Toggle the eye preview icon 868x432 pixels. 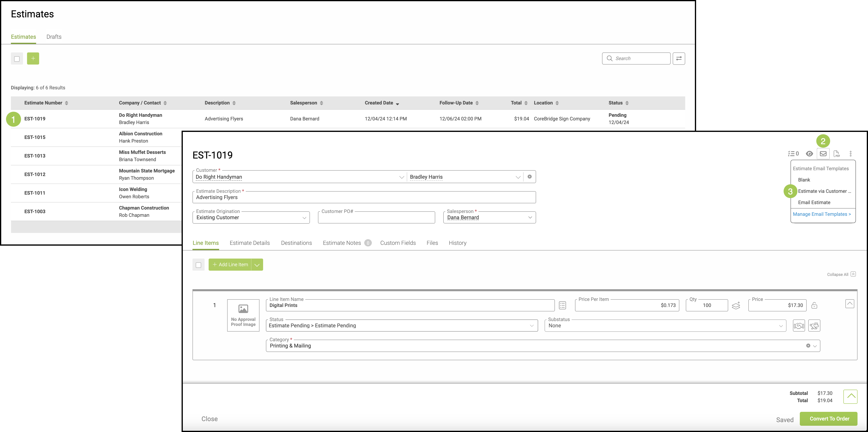pos(809,153)
